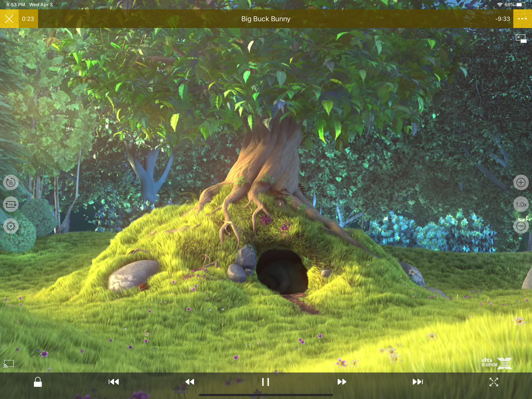This screenshot has height=399, width=532.
Task: Fast forward the video
Action: click(x=342, y=382)
